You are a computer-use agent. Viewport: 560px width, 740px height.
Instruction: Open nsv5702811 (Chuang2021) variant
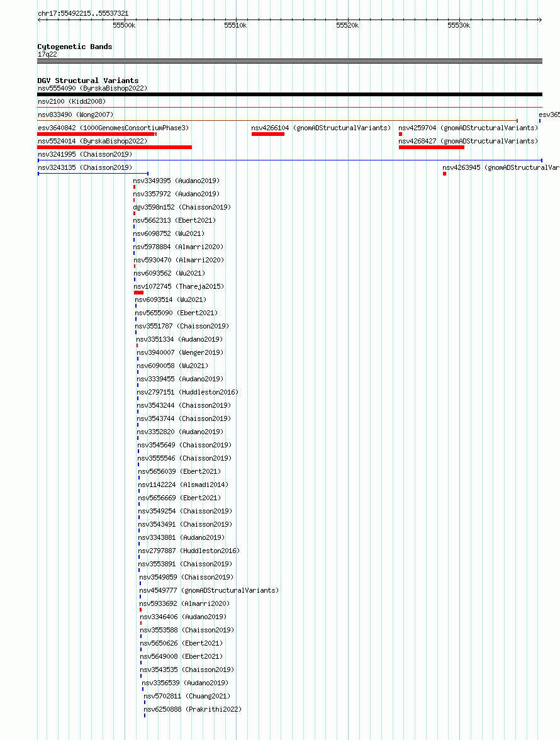pos(187,696)
